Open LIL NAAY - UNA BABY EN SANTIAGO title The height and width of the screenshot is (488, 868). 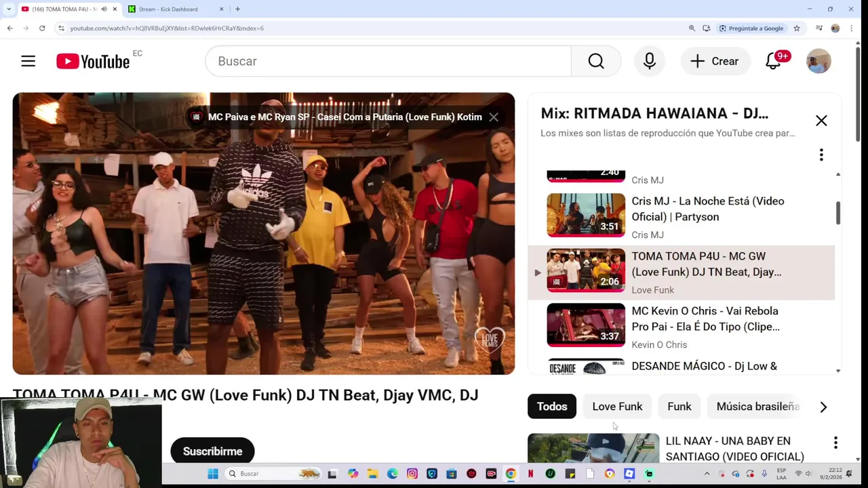(734, 449)
